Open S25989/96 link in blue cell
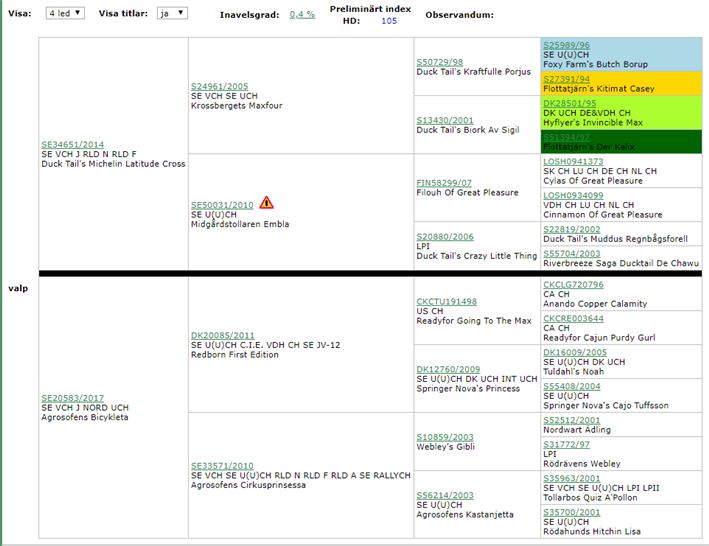 coord(566,45)
